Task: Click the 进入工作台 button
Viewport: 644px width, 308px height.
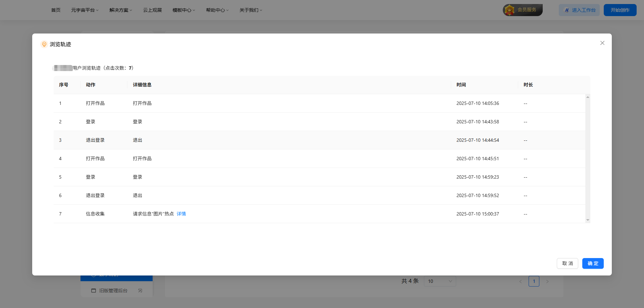Action: point(579,10)
